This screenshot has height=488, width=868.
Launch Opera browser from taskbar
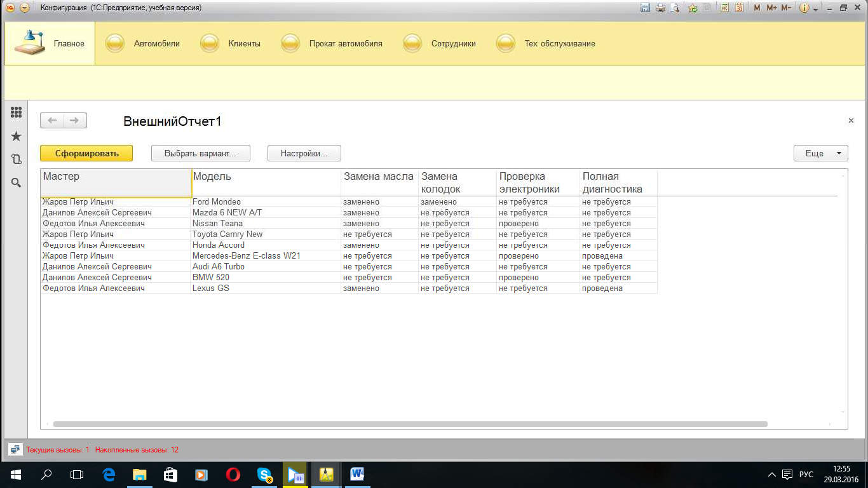[x=233, y=475]
